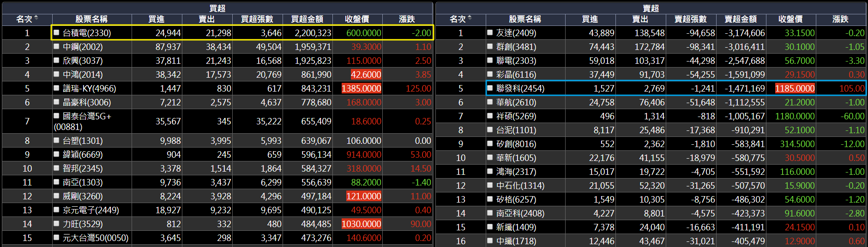This screenshot has height=247, width=868.
Task: Click the closing price 600.0000
Action: (x=364, y=33)
